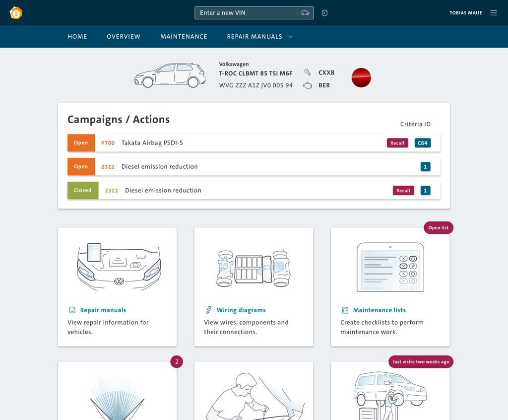Click the Open status on P700 row

click(81, 142)
